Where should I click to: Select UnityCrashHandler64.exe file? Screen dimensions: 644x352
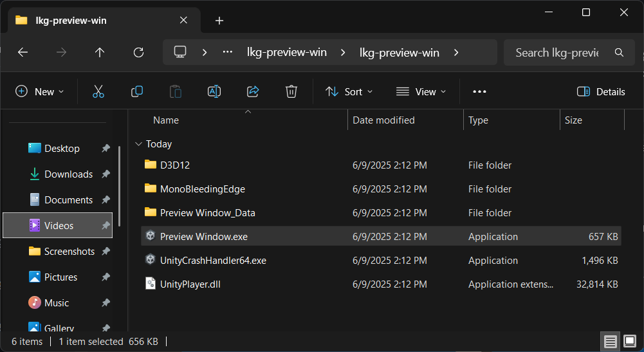point(213,261)
